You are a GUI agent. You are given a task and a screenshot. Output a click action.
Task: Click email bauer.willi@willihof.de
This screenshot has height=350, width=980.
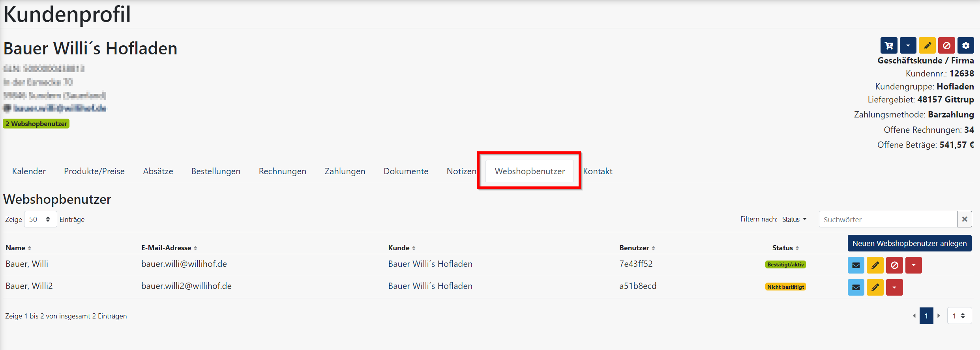click(x=184, y=264)
